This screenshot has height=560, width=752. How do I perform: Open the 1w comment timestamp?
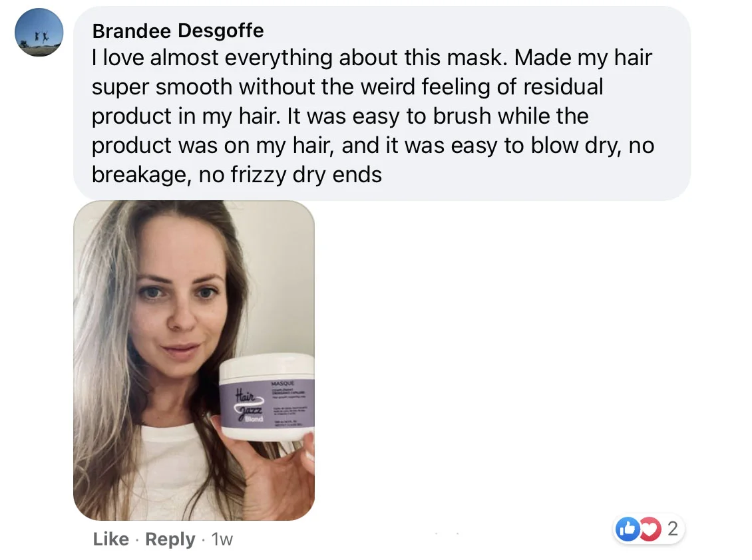tap(222, 539)
